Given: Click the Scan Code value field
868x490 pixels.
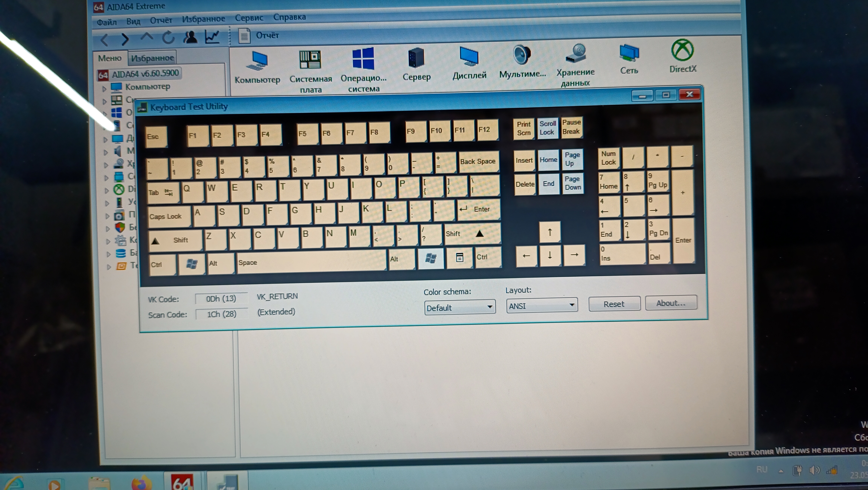Looking at the screenshot, I should coord(222,314).
